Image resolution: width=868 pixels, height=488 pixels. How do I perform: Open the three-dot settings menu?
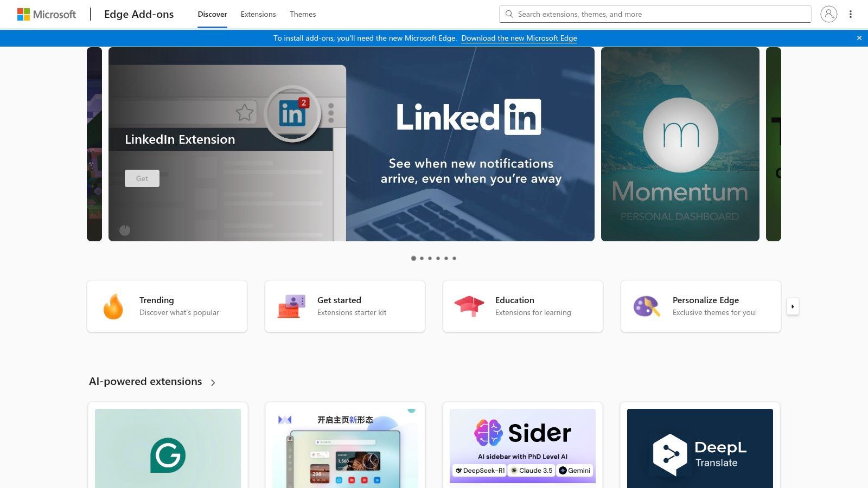pyautogui.click(x=851, y=14)
